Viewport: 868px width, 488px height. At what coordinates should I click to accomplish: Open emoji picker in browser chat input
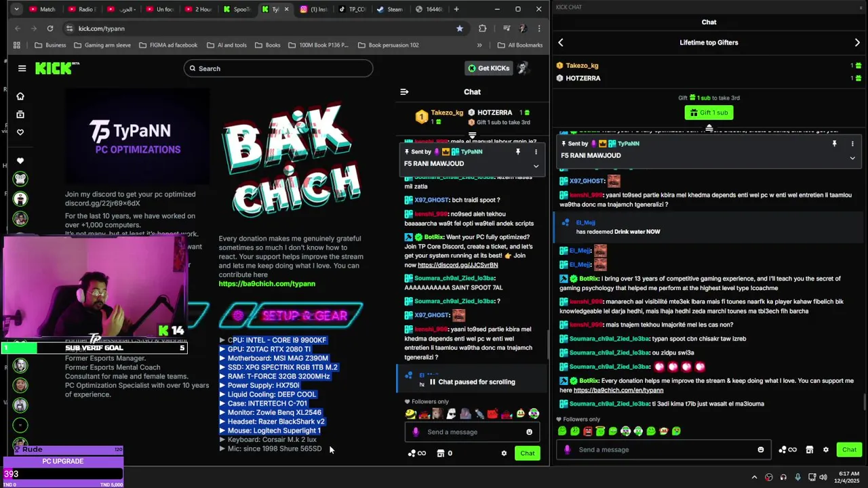(529, 432)
